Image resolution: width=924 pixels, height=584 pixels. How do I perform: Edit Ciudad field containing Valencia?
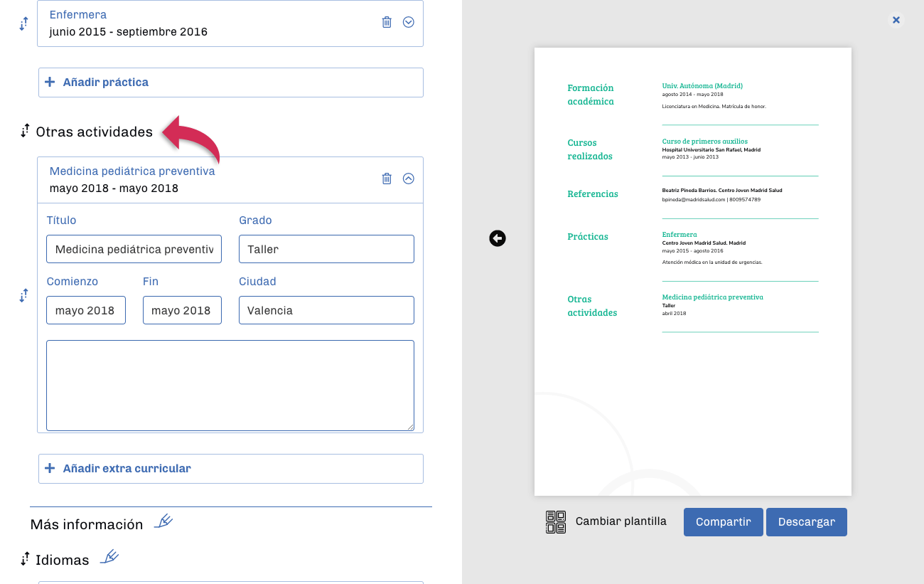tap(326, 310)
